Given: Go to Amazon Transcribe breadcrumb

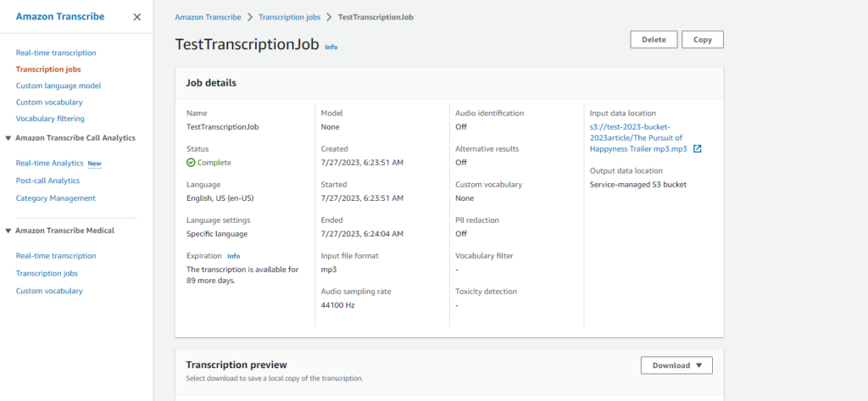Looking at the screenshot, I should tap(209, 17).
